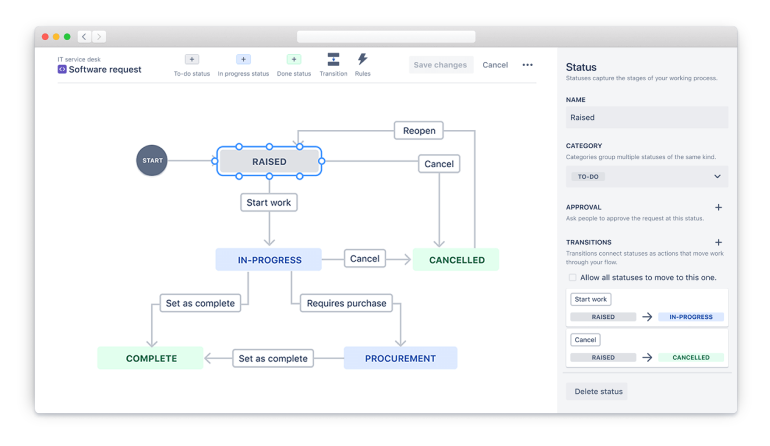Image resolution: width=770 pixels, height=446 pixels.
Task: Click the Save changes button
Action: (x=440, y=65)
